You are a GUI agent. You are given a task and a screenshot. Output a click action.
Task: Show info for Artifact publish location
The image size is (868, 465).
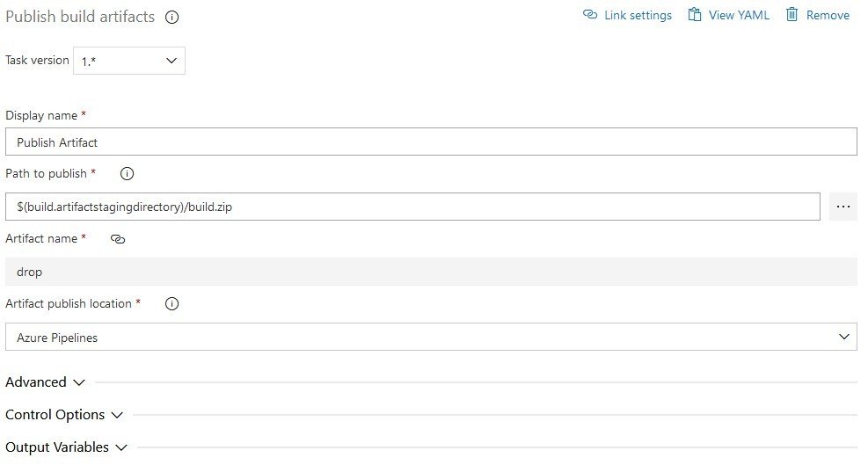(172, 304)
